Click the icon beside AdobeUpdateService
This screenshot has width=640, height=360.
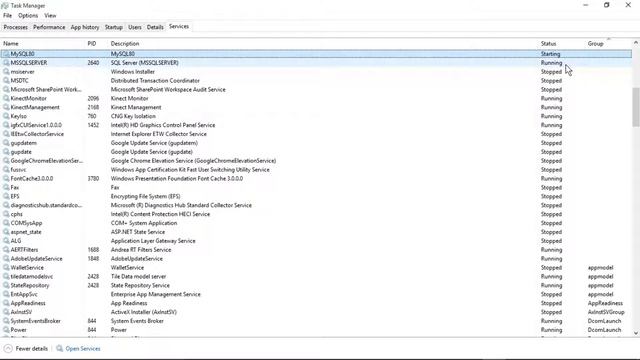point(6,258)
